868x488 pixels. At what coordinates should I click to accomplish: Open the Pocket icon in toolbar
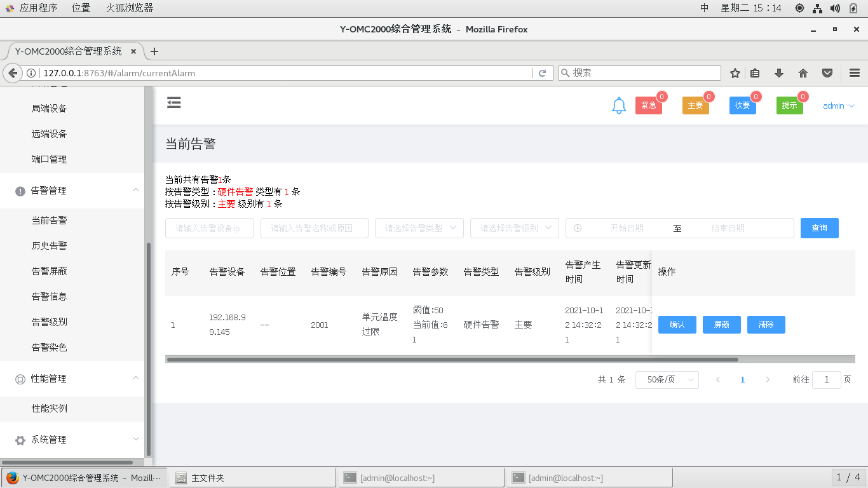coord(827,73)
